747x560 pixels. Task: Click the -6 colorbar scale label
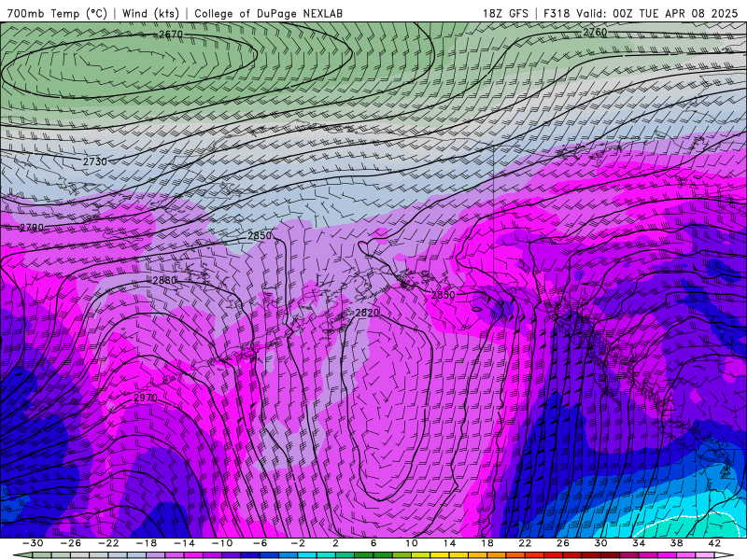point(260,543)
